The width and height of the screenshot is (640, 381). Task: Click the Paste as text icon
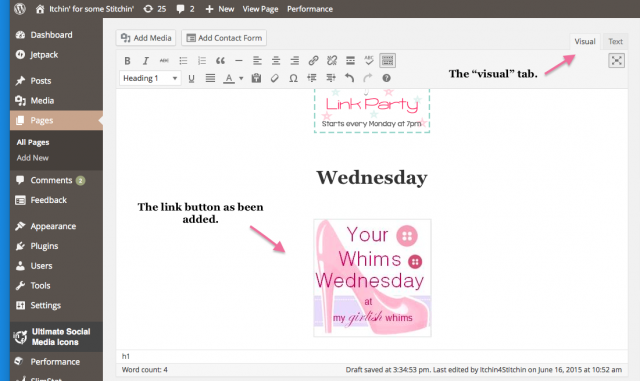(256, 78)
